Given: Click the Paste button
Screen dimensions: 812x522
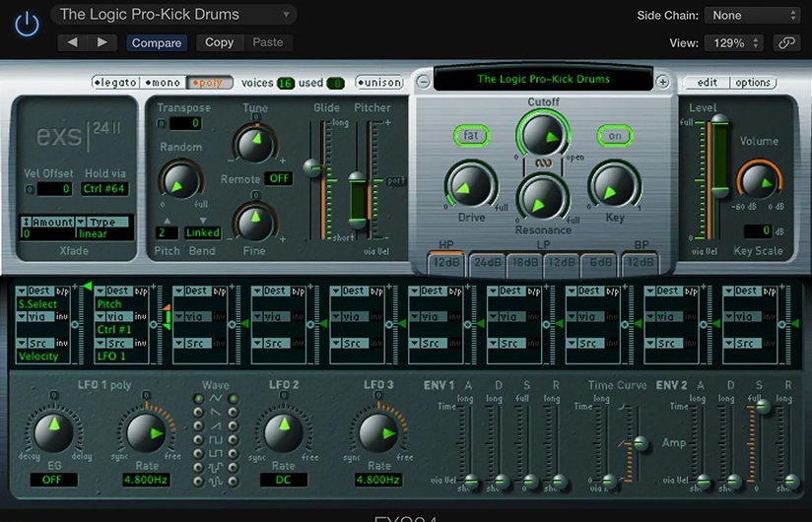Looking at the screenshot, I should [268, 42].
